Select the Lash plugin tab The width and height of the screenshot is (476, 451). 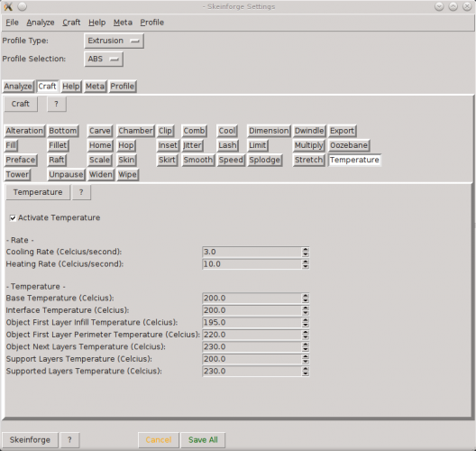[227, 145]
